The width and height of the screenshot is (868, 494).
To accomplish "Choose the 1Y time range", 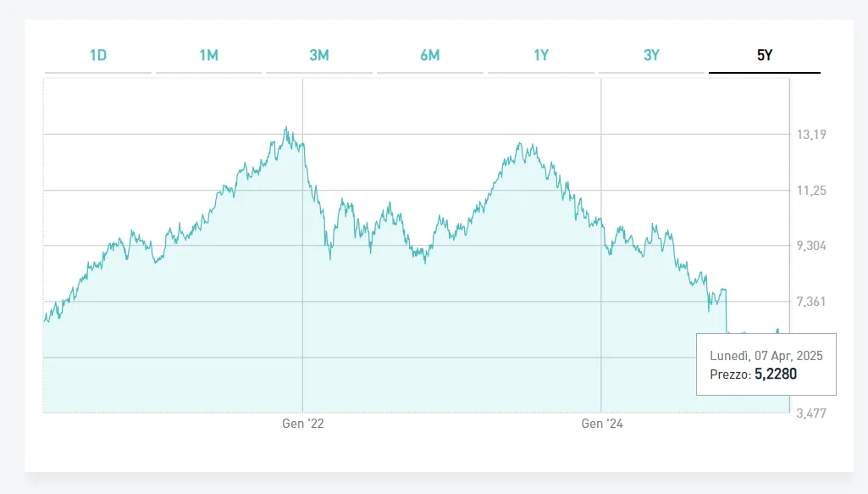I will tap(541, 56).
